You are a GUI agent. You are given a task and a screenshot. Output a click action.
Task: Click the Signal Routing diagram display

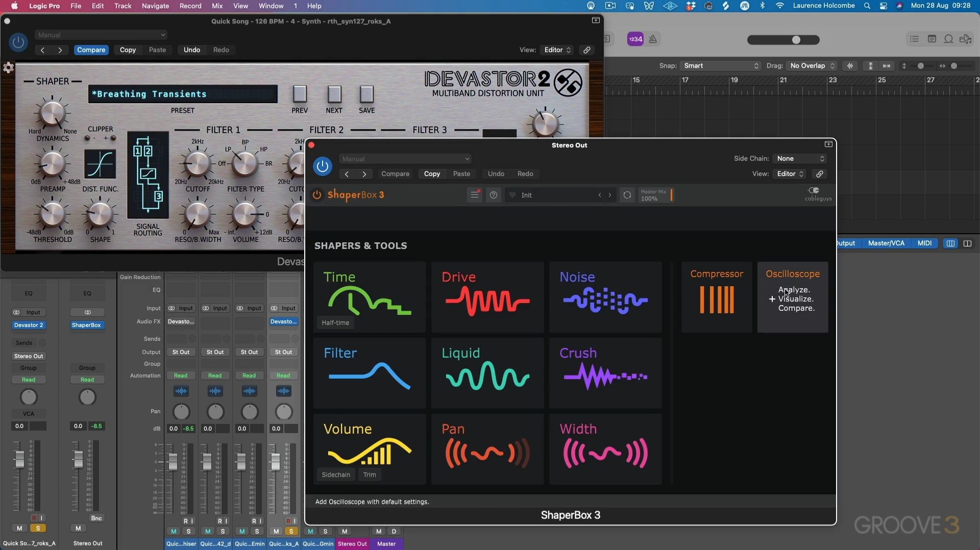pyautogui.click(x=148, y=175)
